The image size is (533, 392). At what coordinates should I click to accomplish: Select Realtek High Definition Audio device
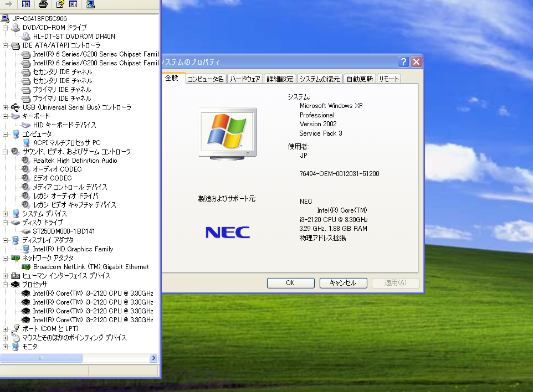tap(75, 161)
